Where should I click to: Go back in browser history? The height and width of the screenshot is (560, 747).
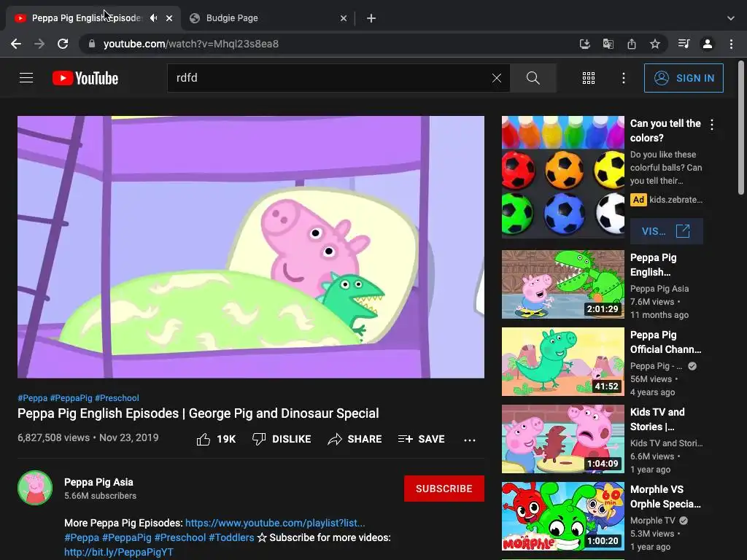pyautogui.click(x=16, y=44)
